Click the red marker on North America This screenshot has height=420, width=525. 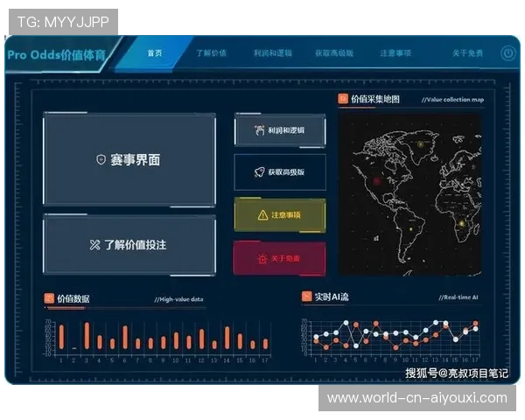377,181
